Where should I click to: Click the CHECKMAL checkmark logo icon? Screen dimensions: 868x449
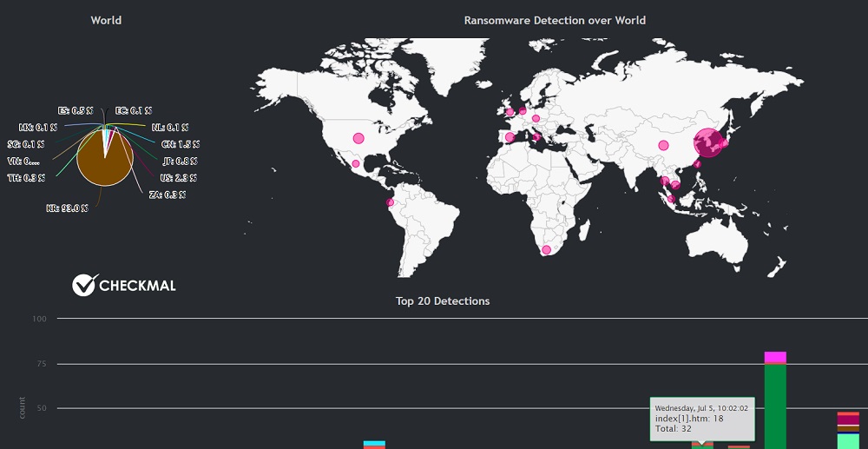coord(84,285)
